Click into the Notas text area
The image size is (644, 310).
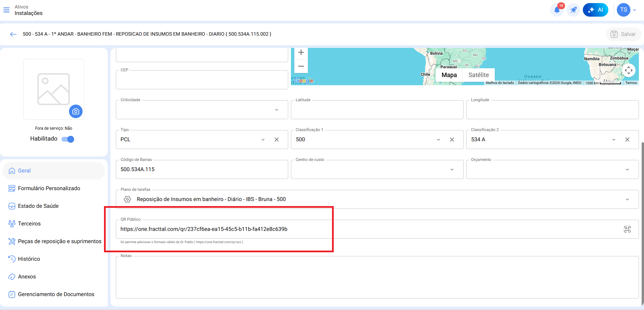[x=377, y=277]
